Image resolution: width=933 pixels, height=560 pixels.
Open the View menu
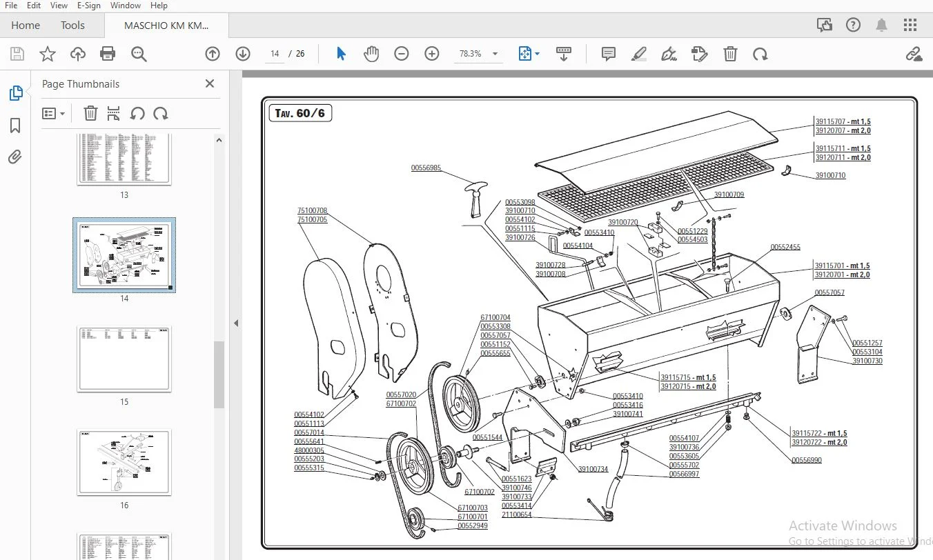click(x=59, y=6)
